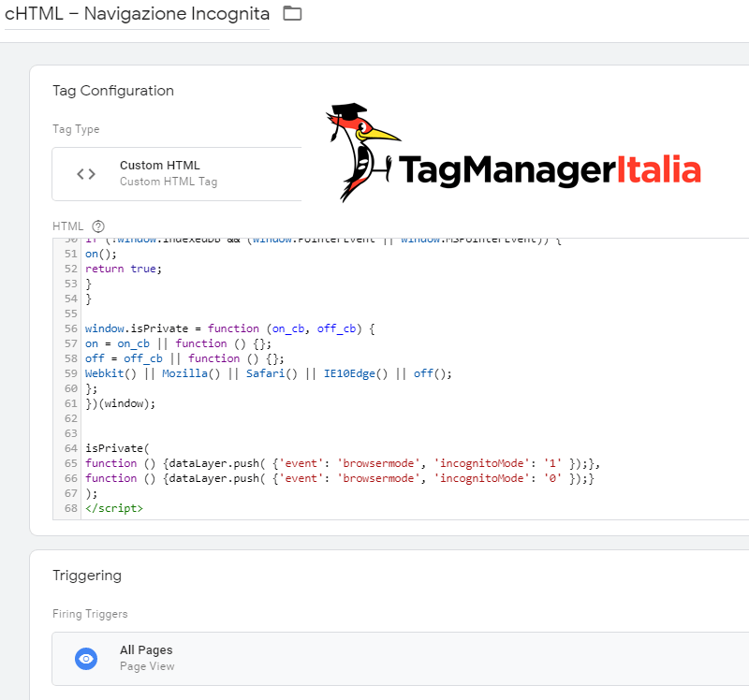Click the 'Custom HTML Tag' subtitle text
The image size is (749, 700).
click(x=169, y=182)
